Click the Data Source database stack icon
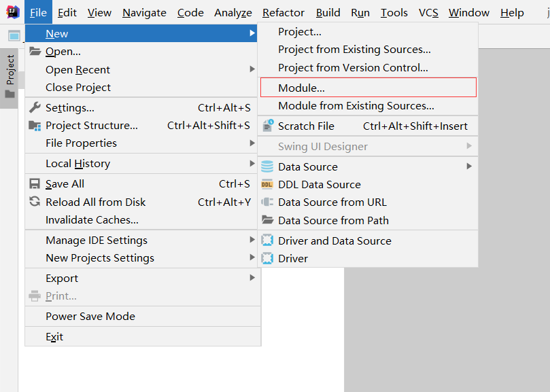The width and height of the screenshot is (550, 392). tap(268, 166)
